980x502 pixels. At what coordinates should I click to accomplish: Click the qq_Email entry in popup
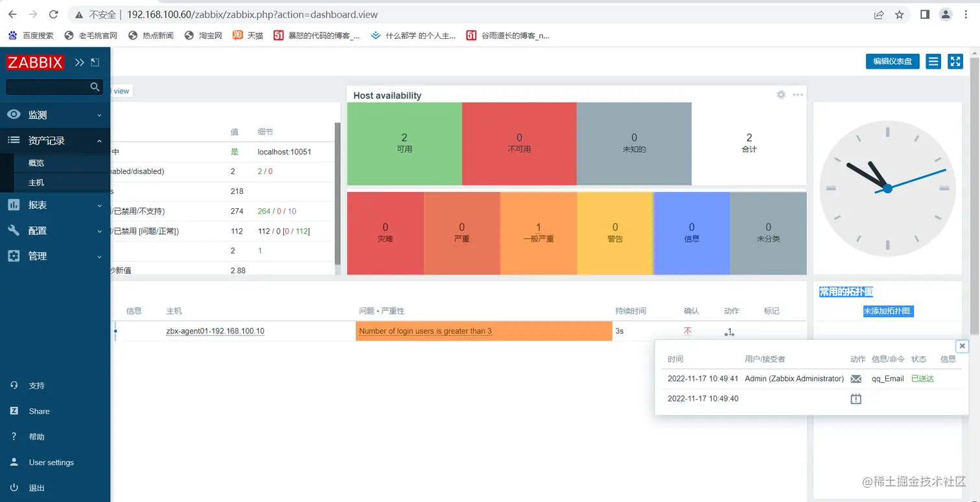(x=887, y=379)
